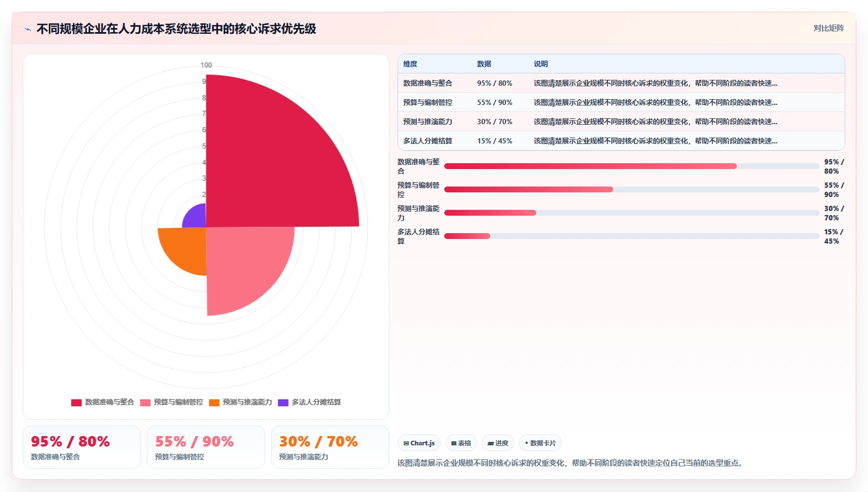Screen dimensions: 868x492
Task: Open the 55% / 90% data card
Action: click(x=206, y=447)
